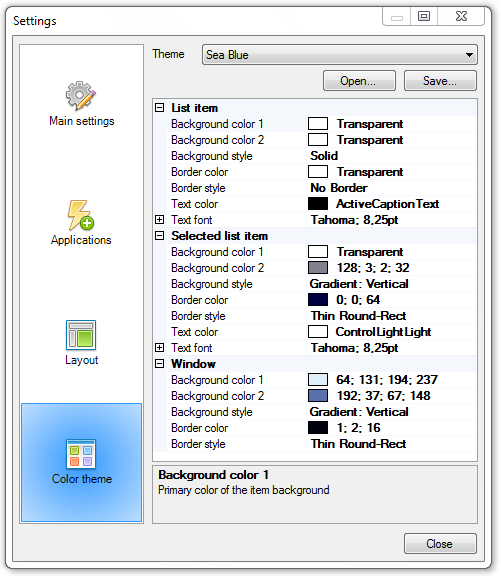This screenshot has width=501, height=576.
Task: Open the Main settings gear icon
Action: [81, 96]
